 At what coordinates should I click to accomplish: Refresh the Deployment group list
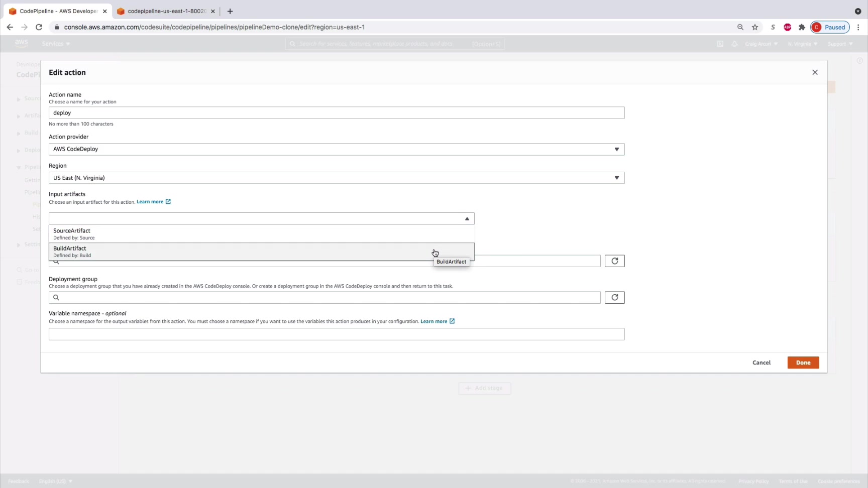click(x=614, y=298)
